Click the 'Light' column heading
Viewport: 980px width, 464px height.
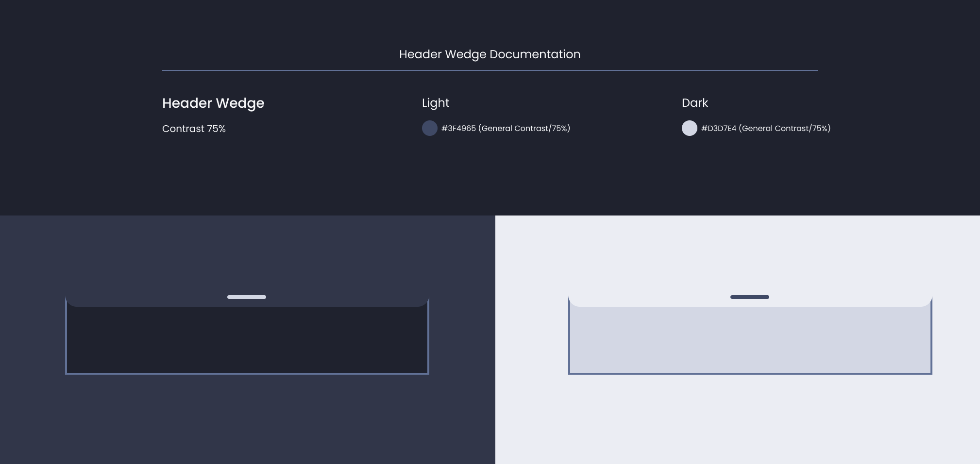[x=436, y=103]
